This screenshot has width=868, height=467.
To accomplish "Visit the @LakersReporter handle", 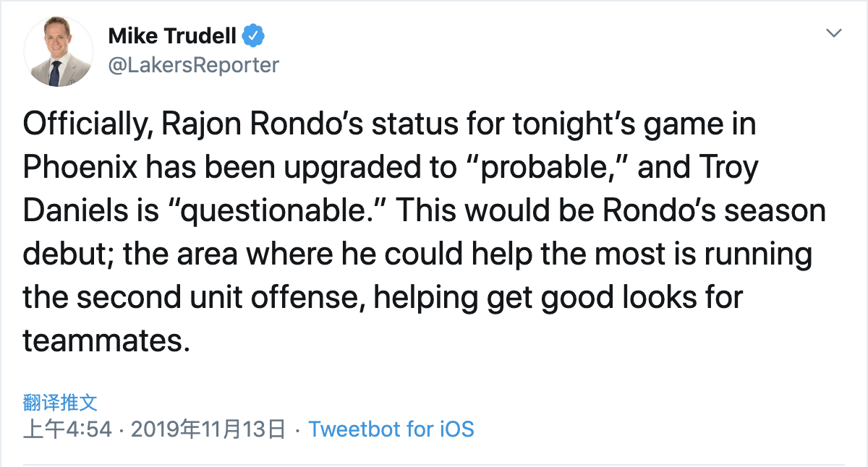I will (193, 64).
